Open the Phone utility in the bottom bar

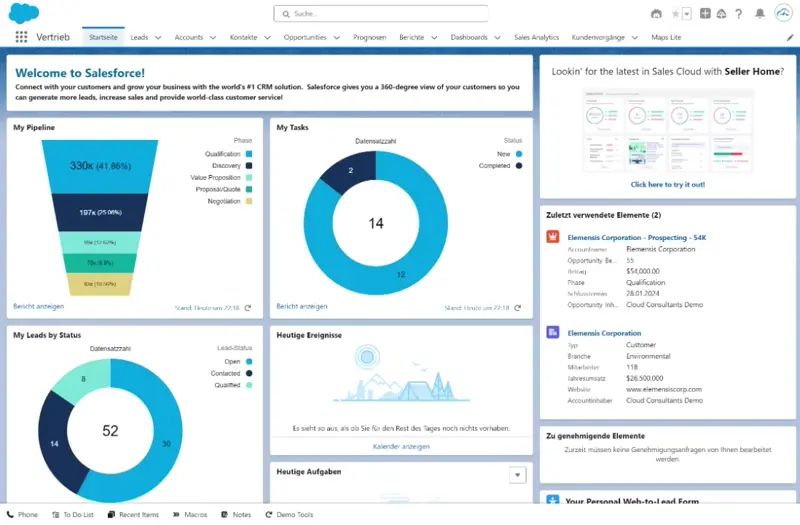[23, 514]
